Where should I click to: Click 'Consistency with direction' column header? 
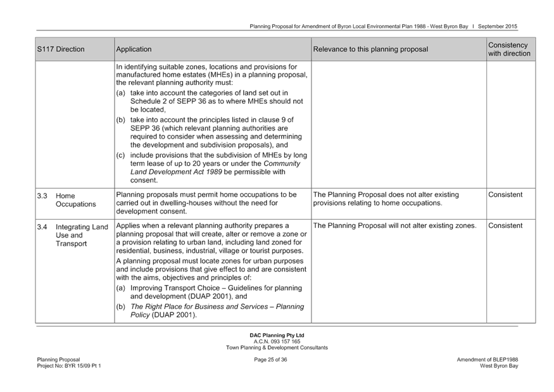[511, 49]
